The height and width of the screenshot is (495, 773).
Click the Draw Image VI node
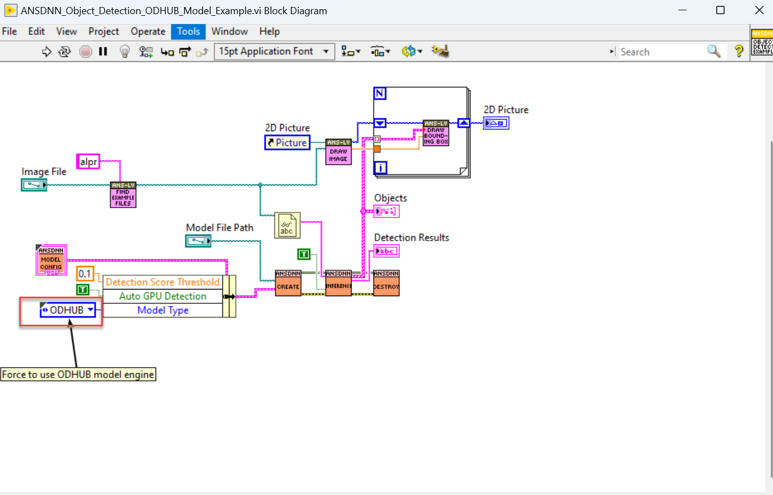coord(338,151)
